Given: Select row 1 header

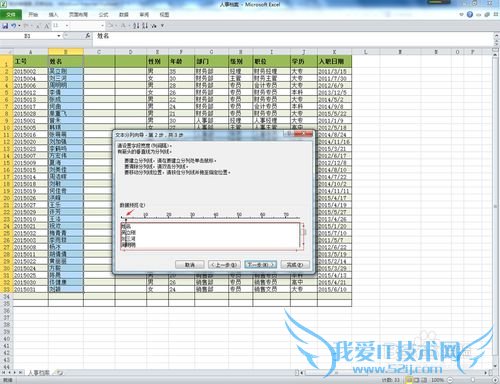Looking at the screenshot, I should (6, 61).
